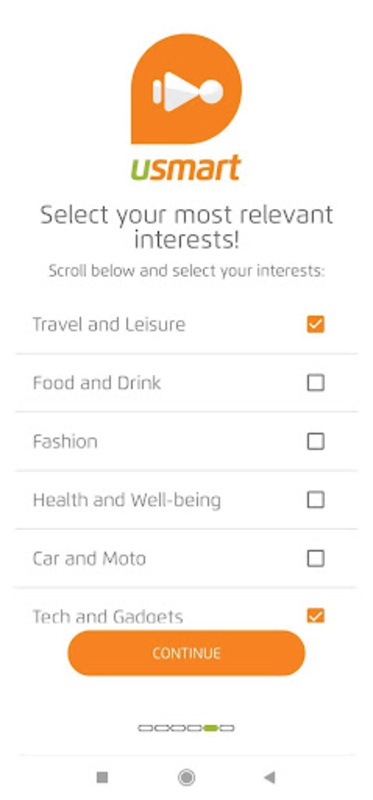Uncheck Tech and Gadgets checkbox
The height and width of the screenshot is (800, 373).
click(315, 616)
